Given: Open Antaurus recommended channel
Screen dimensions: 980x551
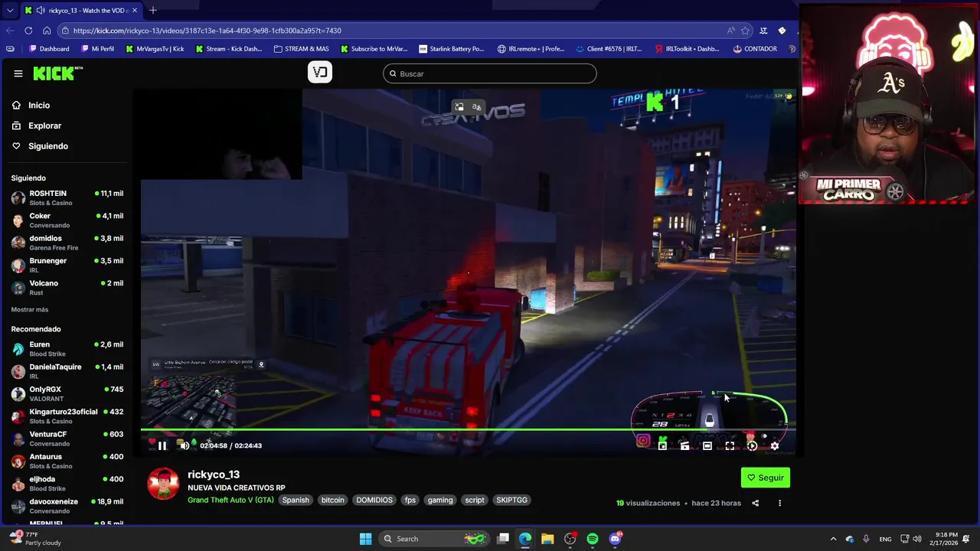Looking at the screenshot, I should (67, 461).
